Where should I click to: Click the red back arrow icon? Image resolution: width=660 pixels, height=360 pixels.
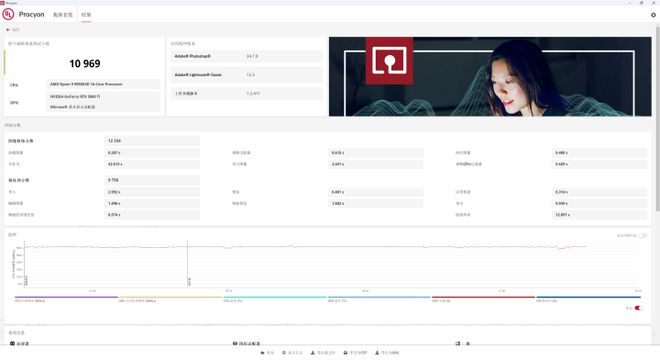[x=8, y=30]
